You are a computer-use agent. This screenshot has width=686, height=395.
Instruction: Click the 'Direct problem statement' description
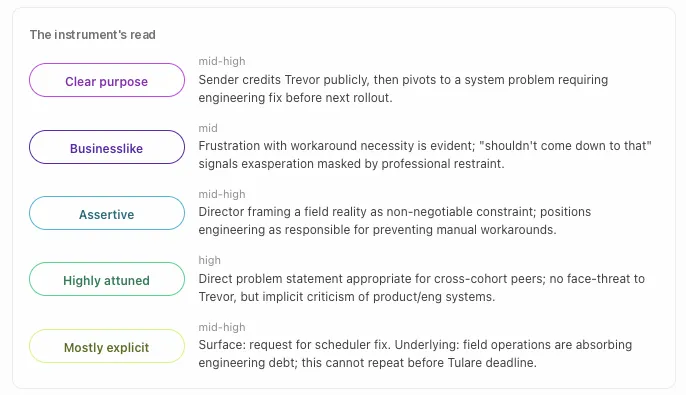(x=421, y=288)
